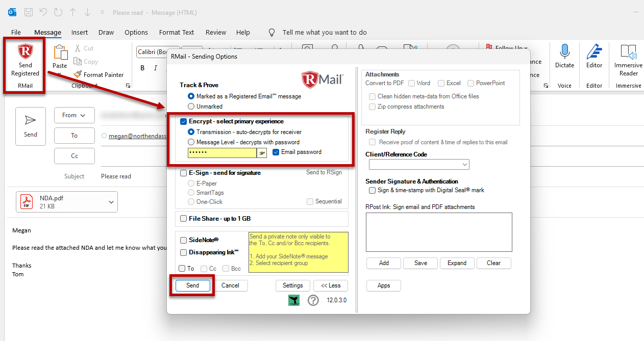
Task: Uncheck the Encrypt checkbox
Action: [184, 121]
